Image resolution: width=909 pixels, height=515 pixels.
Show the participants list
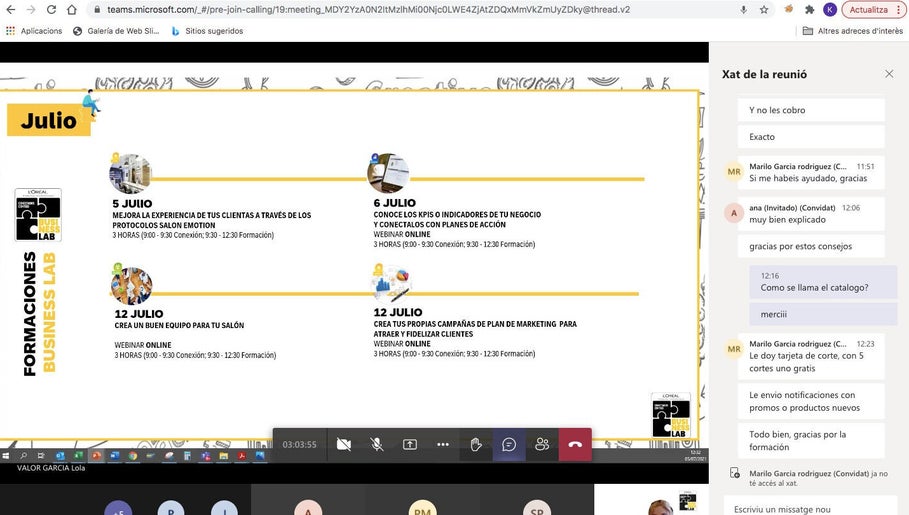[542, 444]
